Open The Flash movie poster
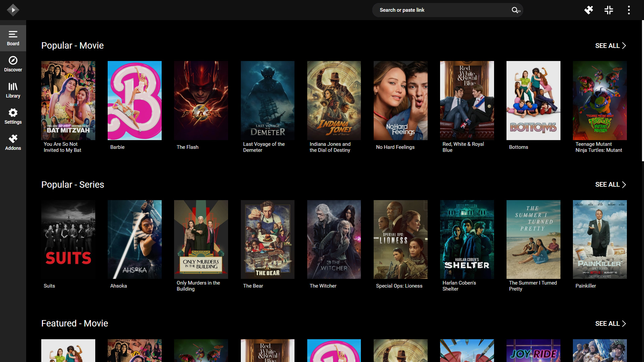This screenshot has width=644, height=362. tap(201, 101)
